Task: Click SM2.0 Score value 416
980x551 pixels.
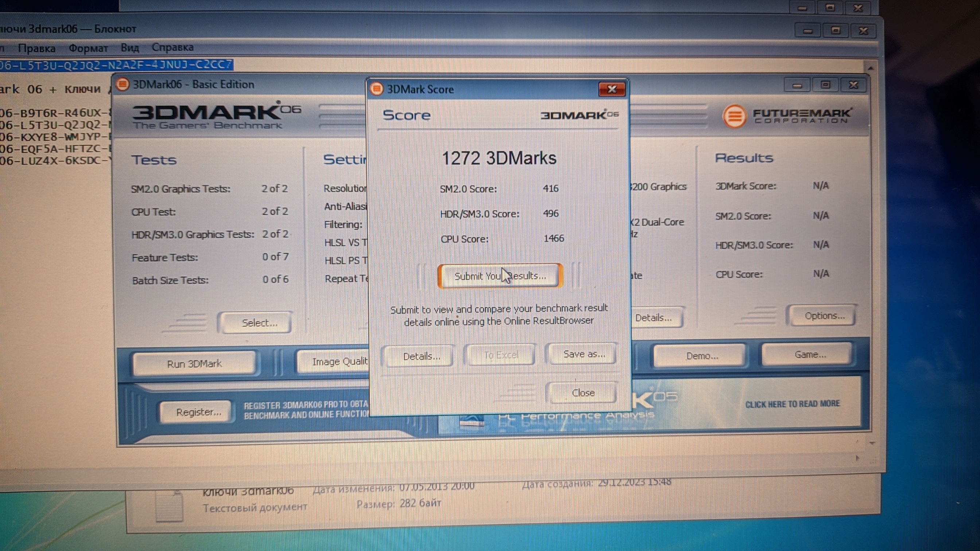Action: click(551, 189)
